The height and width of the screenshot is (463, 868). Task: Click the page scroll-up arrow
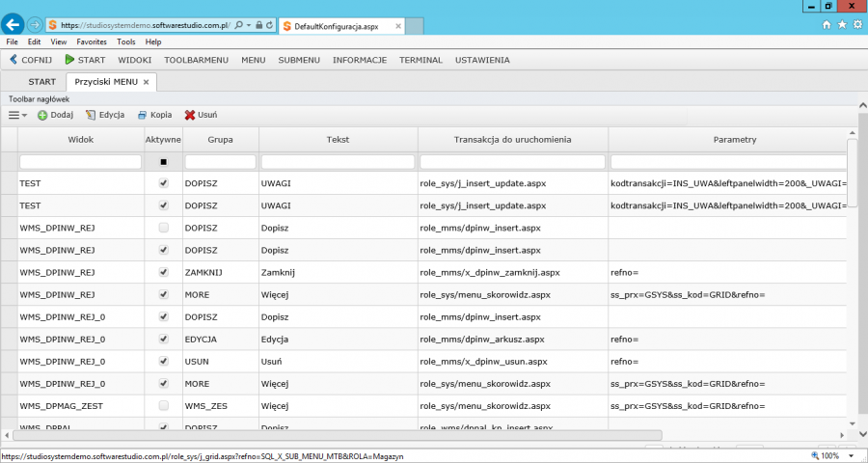862,105
